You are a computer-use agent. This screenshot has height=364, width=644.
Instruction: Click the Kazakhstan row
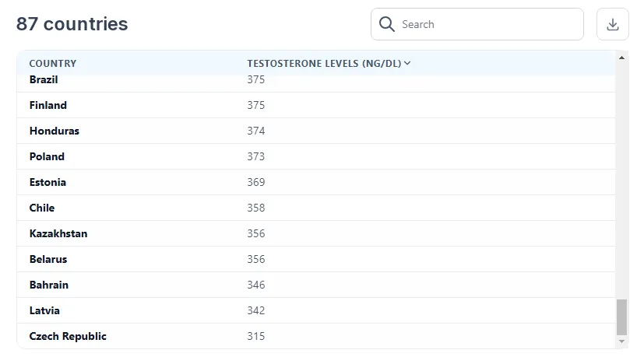click(58, 233)
